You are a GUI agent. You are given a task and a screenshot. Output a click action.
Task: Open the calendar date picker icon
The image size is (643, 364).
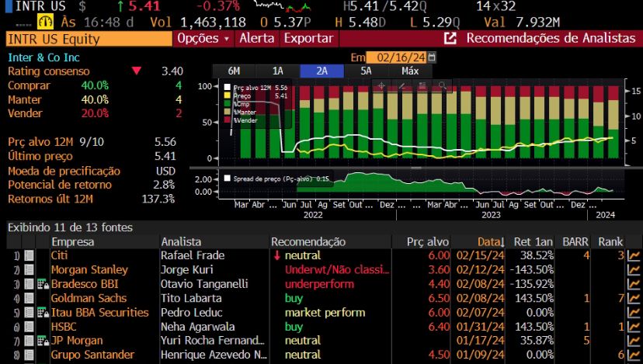432,57
